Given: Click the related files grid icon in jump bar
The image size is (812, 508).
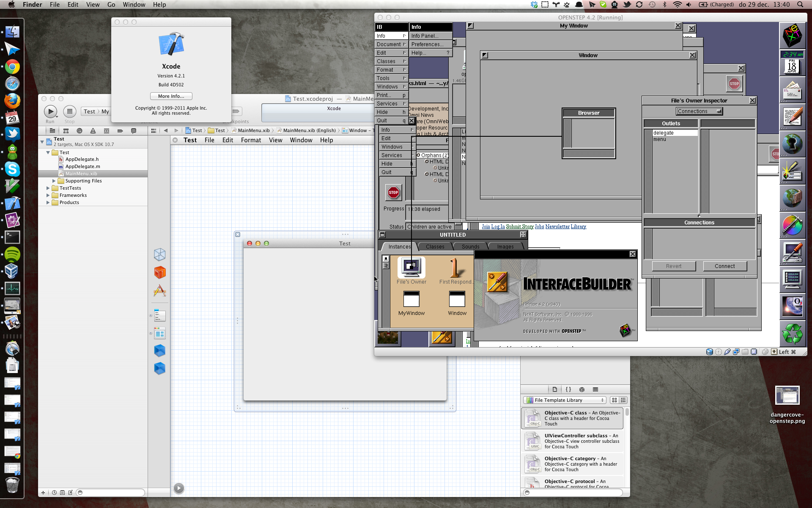Looking at the screenshot, I should point(154,130).
